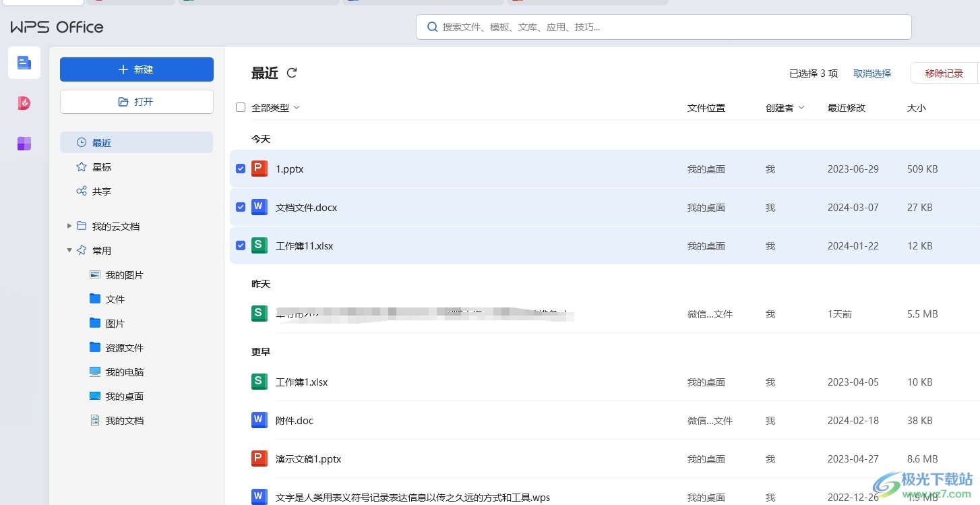Collapse the 常用 tree node
This screenshot has width=980, height=505.
point(69,250)
